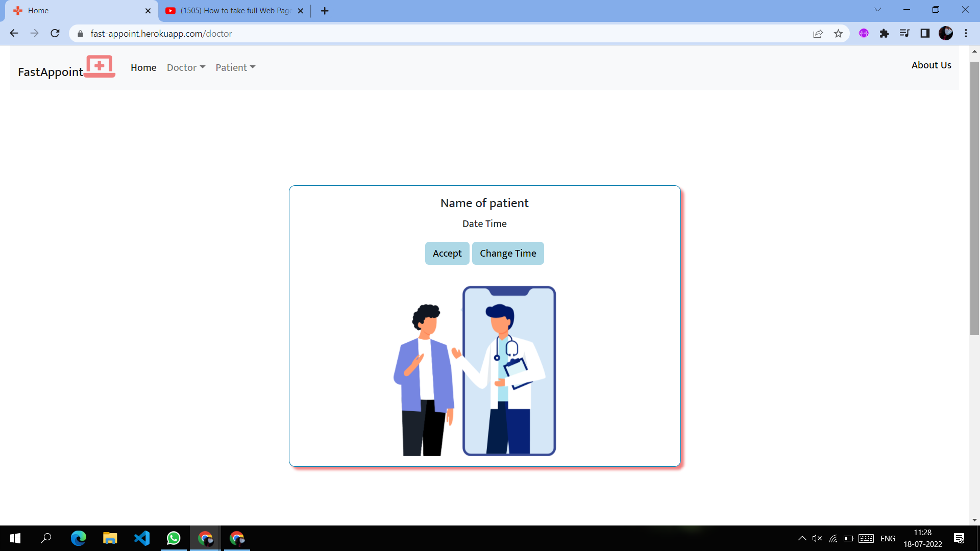Image resolution: width=980 pixels, height=551 pixels.
Task: Bookmark this page via the star icon
Action: pos(839,33)
